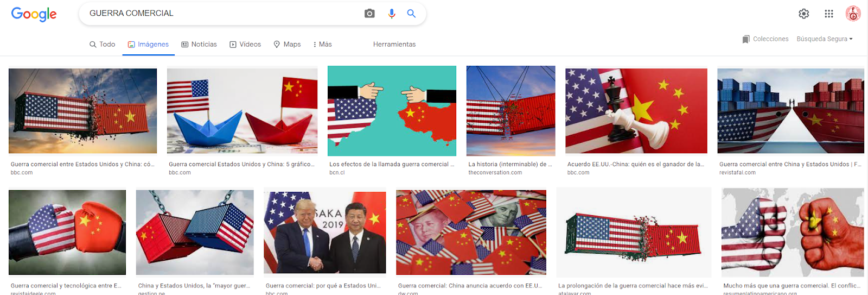
Task: Open the boxing gloves flags thumbnail
Action: [x=67, y=233]
